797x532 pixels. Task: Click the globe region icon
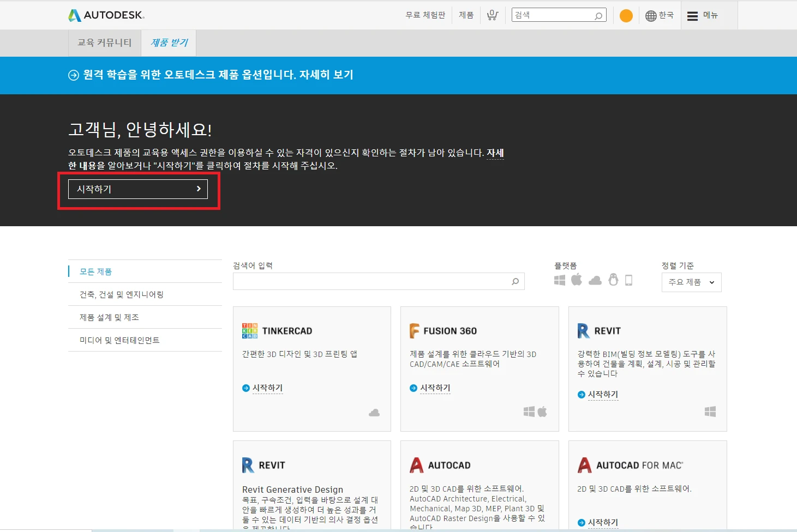(651, 16)
